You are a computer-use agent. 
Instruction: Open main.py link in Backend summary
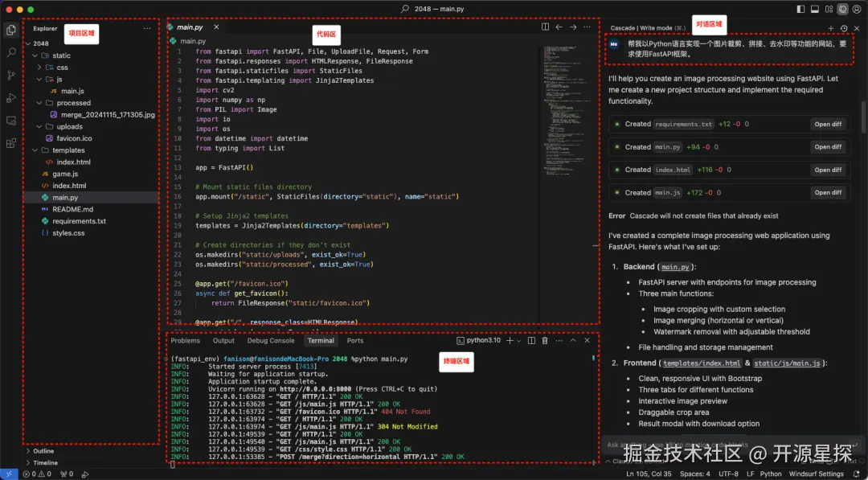[676, 267]
